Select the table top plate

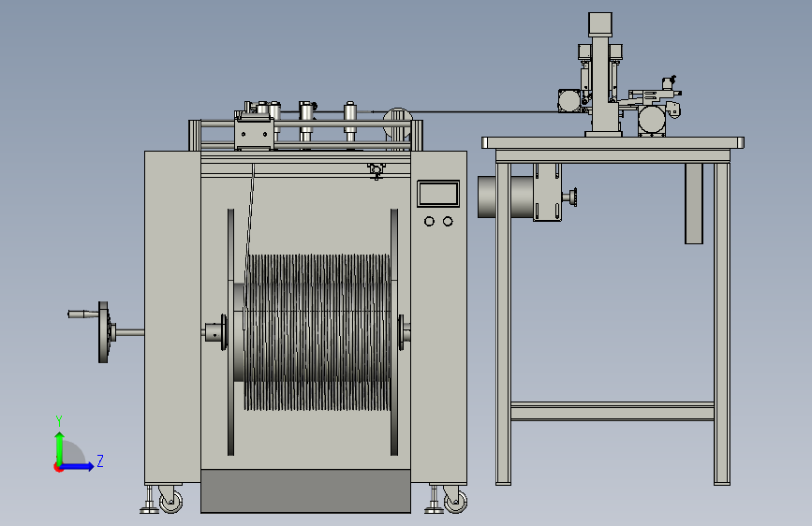(613, 143)
